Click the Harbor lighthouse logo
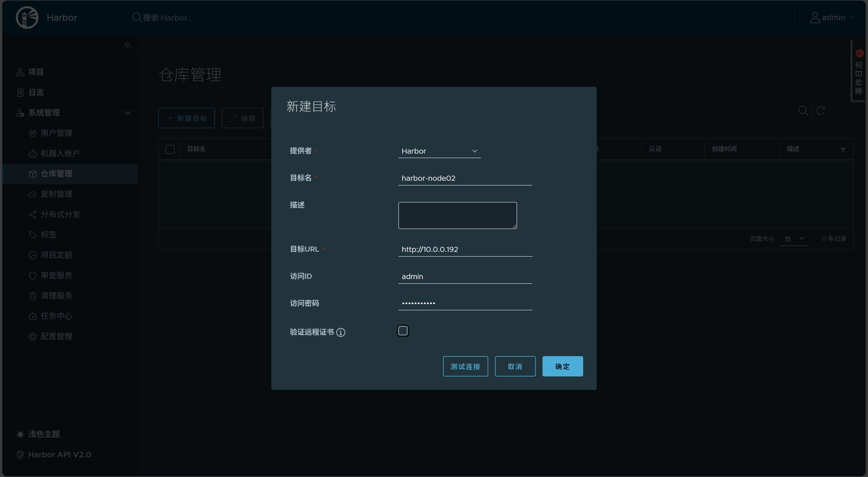 [27, 18]
